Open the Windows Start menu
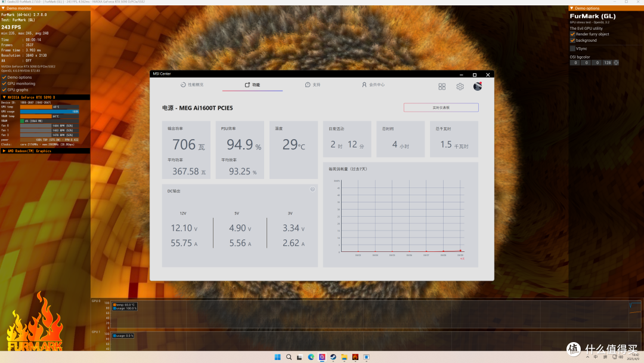Screen dimensions: 644x363 [278, 357]
